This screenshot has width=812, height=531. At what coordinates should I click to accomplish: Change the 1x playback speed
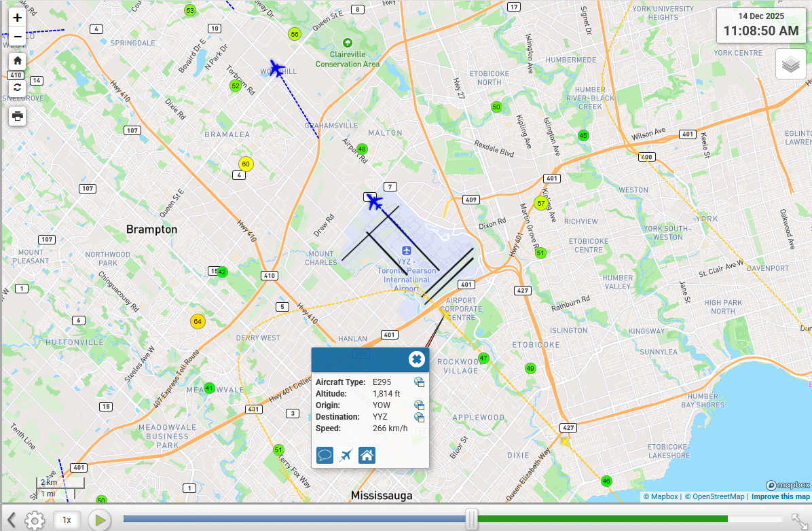click(x=67, y=520)
